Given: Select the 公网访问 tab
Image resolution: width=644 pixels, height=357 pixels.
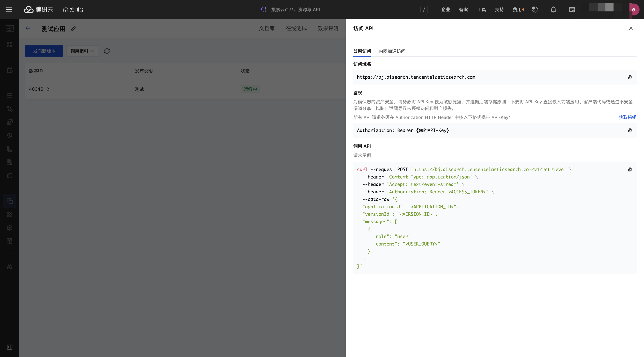Looking at the screenshot, I should 362,51.
